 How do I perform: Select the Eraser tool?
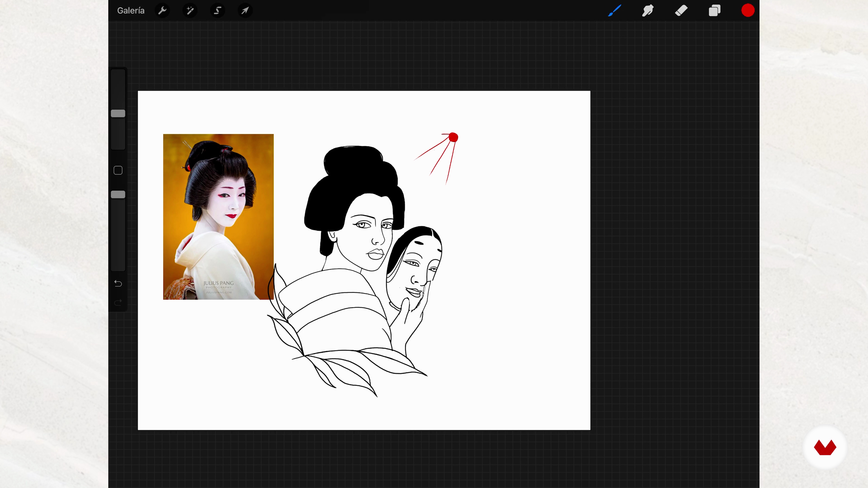click(x=681, y=10)
